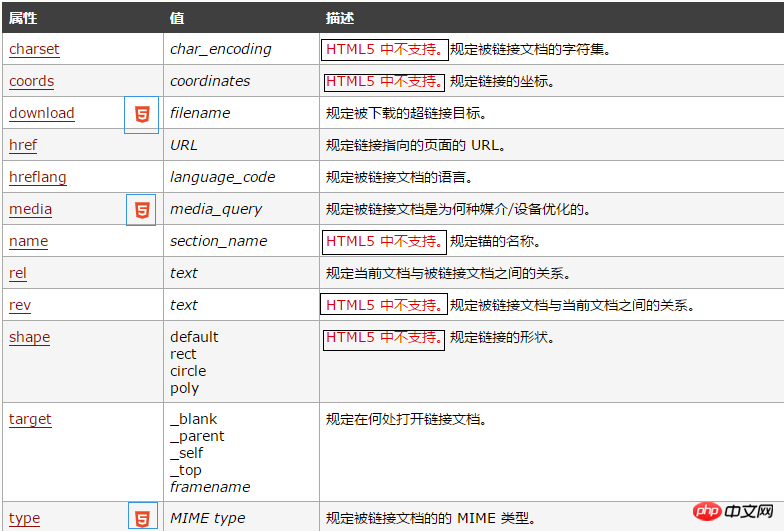Click the default shape value
This screenshot has height=531, width=784.
[x=194, y=337]
